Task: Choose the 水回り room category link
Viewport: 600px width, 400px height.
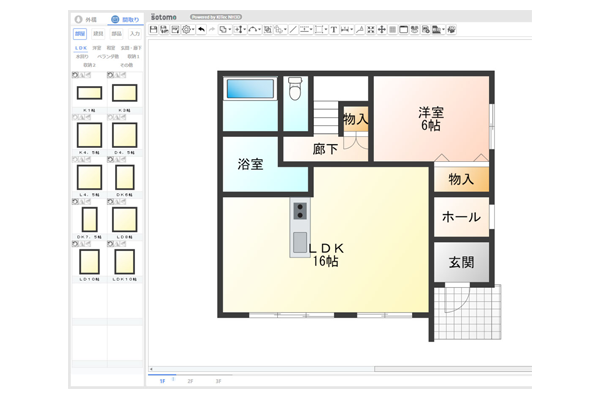Action: 82,56
